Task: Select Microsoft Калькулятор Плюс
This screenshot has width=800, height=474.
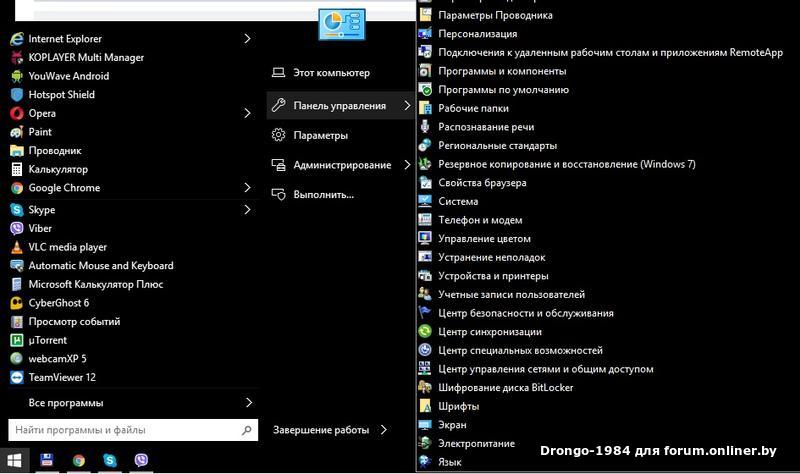Action: [96, 284]
